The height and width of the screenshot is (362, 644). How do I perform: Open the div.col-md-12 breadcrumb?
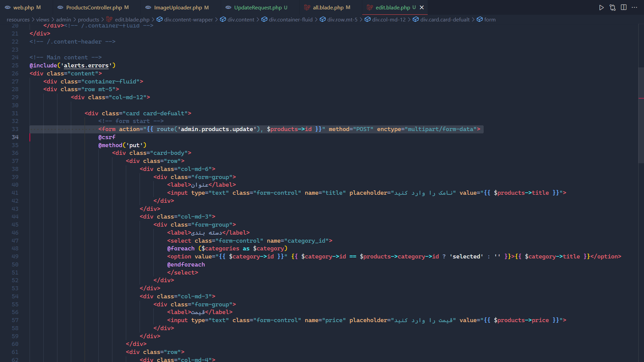click(389, 19)
